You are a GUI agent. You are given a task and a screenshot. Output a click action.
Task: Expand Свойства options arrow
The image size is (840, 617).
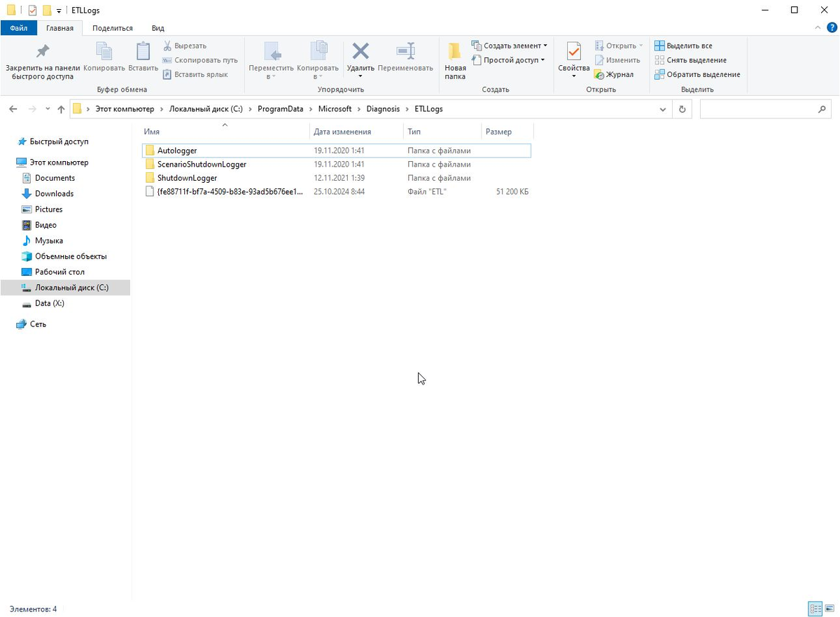click(574, 76)
